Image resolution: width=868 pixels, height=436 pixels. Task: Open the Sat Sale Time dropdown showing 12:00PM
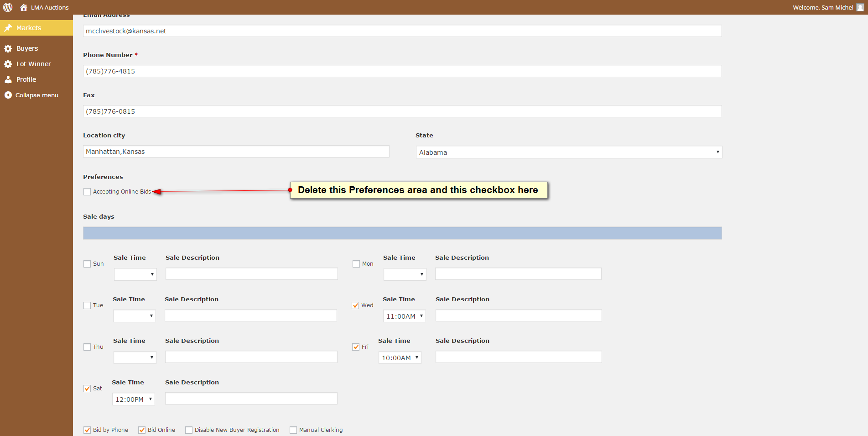[x=134, y=399]
